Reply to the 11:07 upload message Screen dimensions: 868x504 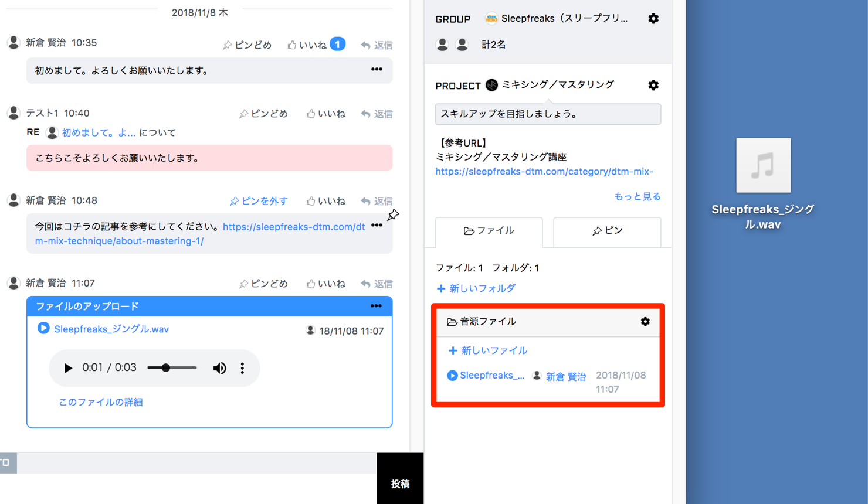coord(377,284)
